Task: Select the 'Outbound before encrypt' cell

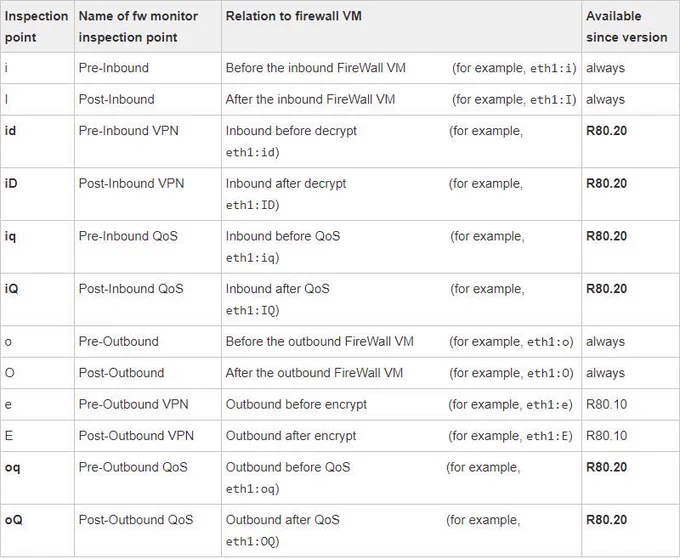Action: [x=296, y=404]
